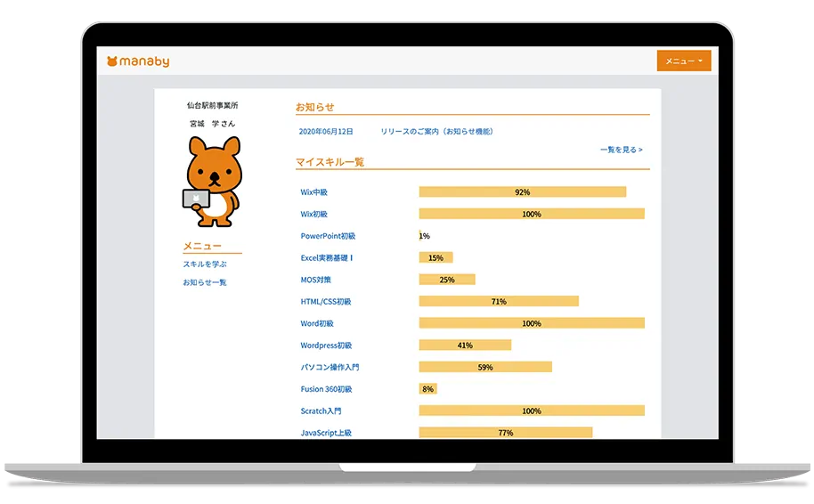Go to the Fusion 360初級 skill
The image size is (814, 504).
point(326,389)
